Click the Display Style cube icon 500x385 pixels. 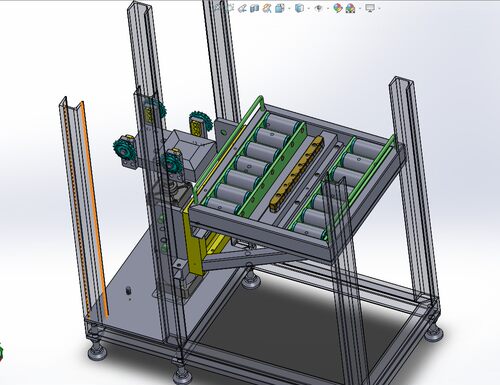tap(299, 8)
